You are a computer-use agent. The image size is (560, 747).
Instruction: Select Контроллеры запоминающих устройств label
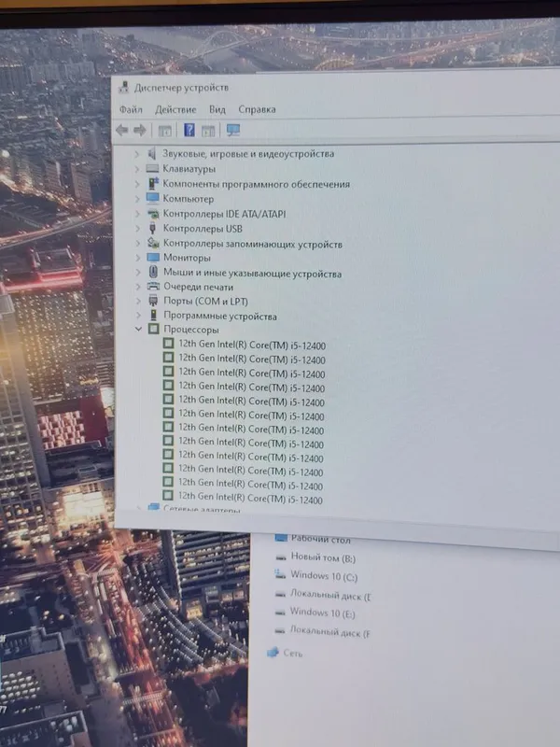click(252, 244)
